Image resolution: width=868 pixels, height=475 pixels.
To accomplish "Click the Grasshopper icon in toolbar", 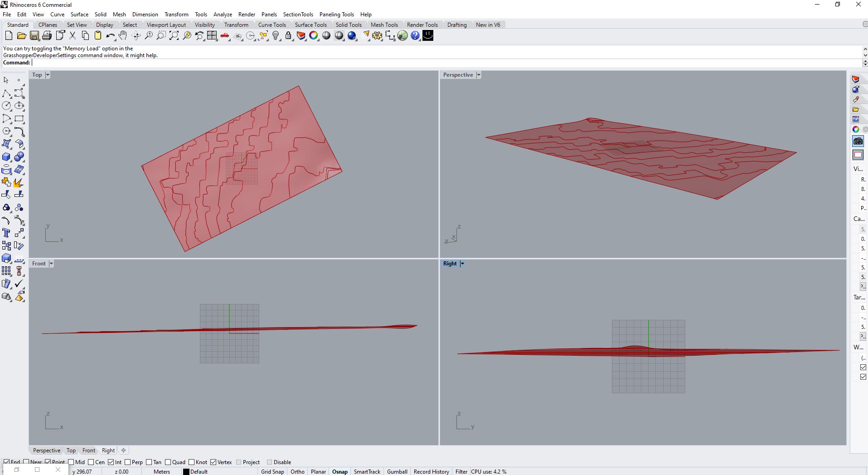I will (x=402, y=36).
